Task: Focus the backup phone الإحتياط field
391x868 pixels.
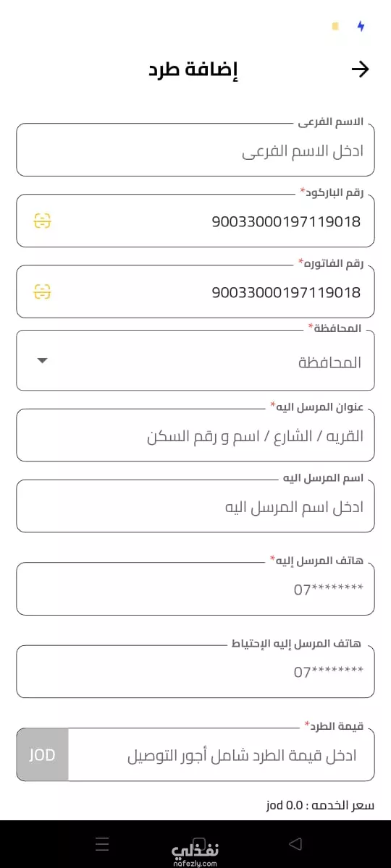Action: tap(195, 671)
